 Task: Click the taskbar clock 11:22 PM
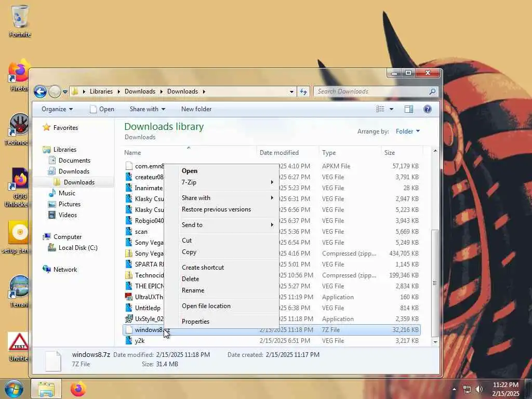pyautogui.click(x=506, y=385)
